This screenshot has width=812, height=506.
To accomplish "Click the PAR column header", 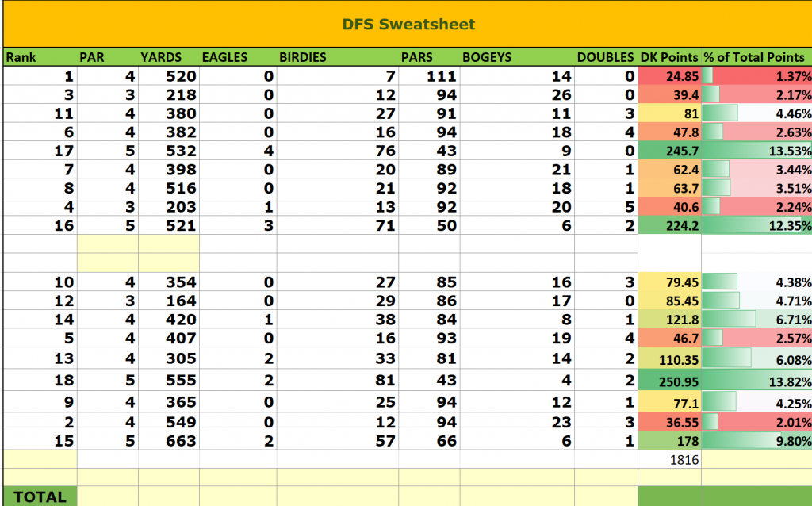I will point(108,57).
